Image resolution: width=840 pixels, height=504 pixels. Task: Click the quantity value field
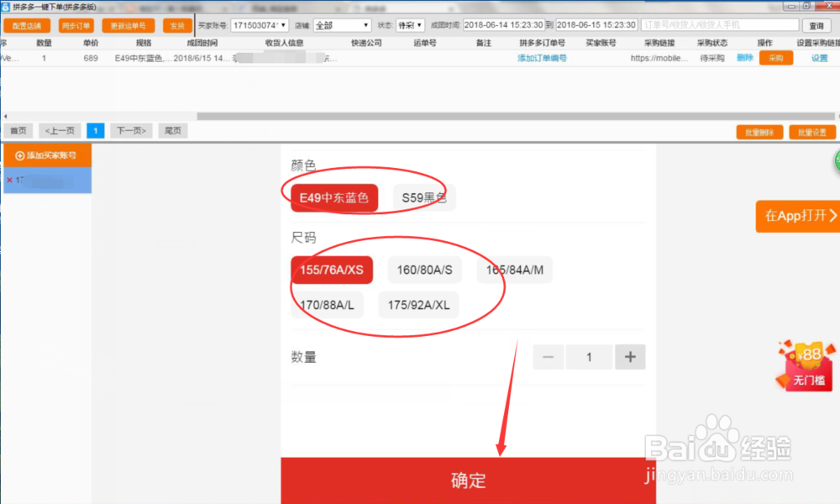pyautogui.click(x=589, y=357)
